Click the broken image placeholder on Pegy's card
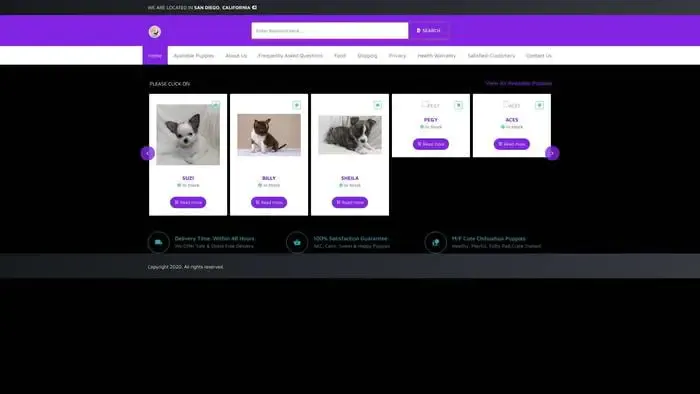The width and height of the screenshot is (700, 394). [x=430, y=105]
